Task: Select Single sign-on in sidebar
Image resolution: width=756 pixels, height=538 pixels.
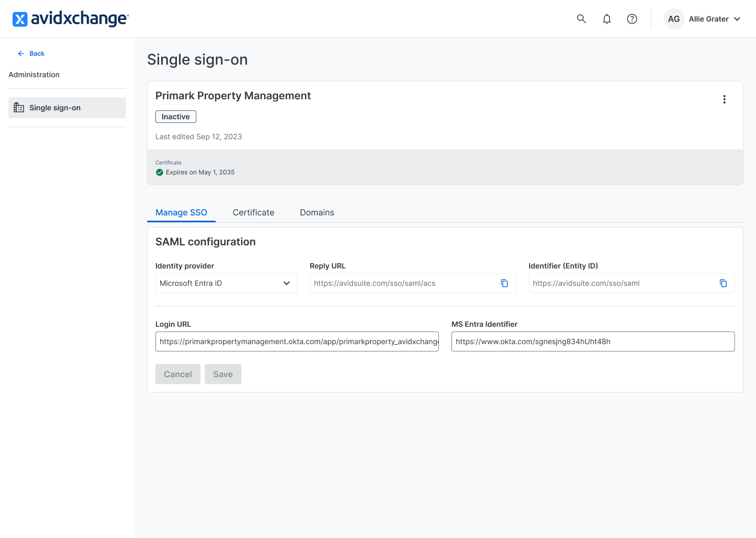Action: (x=67, y=108)
